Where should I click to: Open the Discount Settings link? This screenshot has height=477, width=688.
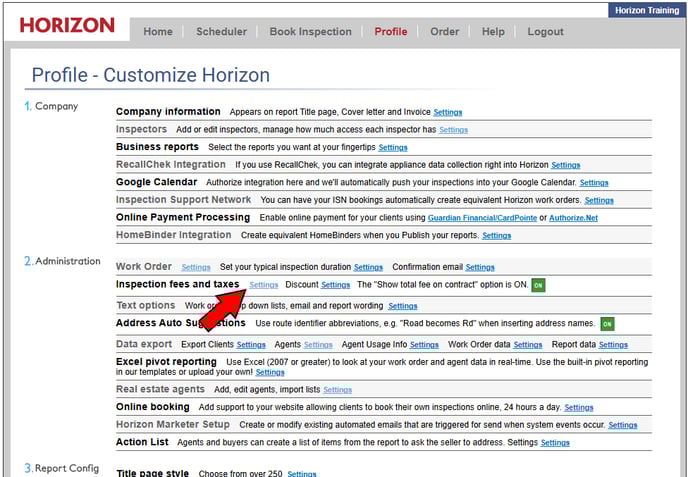[335, 286]
